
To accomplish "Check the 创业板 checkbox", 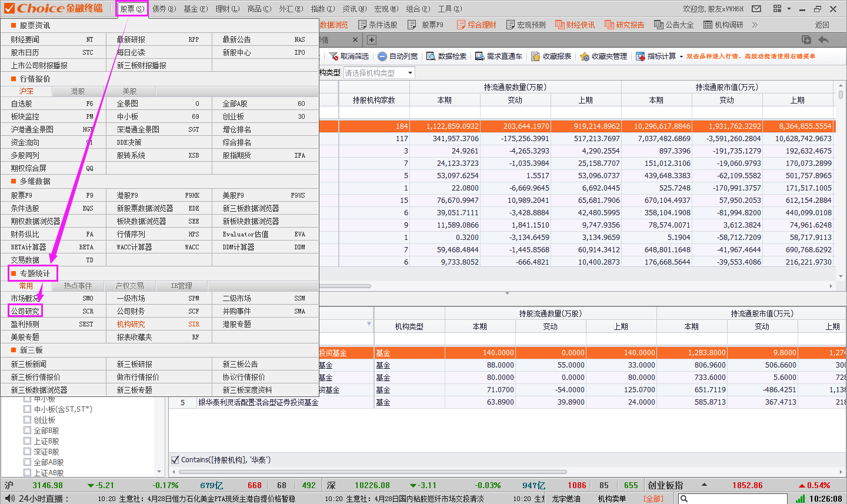I will (27, 420).
